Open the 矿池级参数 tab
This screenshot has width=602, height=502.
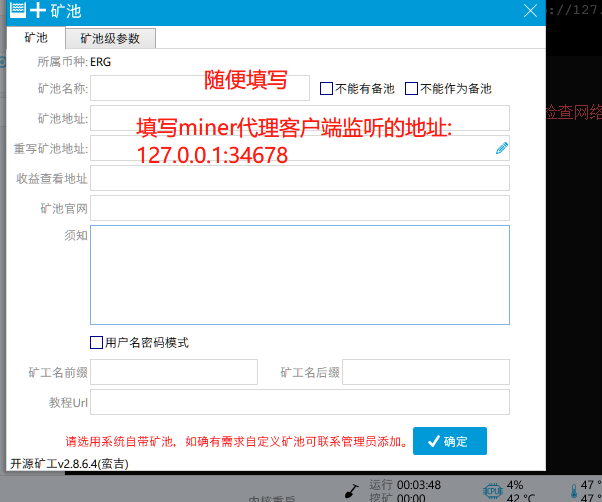(110, 38)
